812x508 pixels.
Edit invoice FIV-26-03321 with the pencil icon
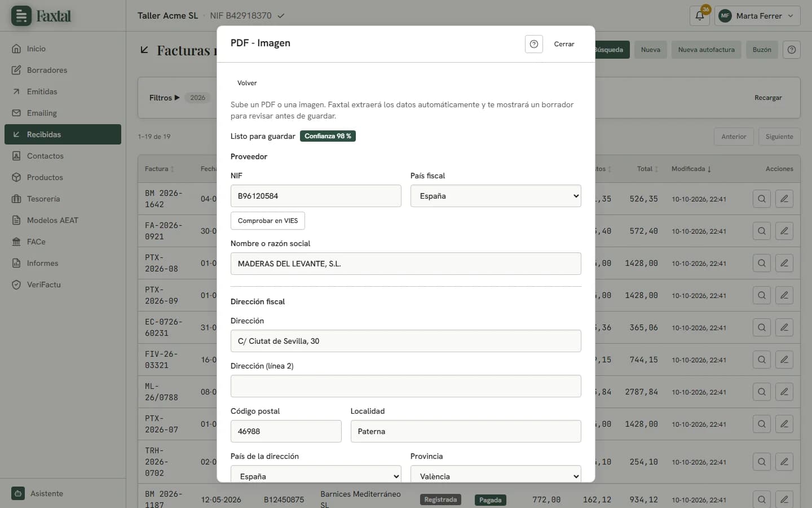pos(784,360)
